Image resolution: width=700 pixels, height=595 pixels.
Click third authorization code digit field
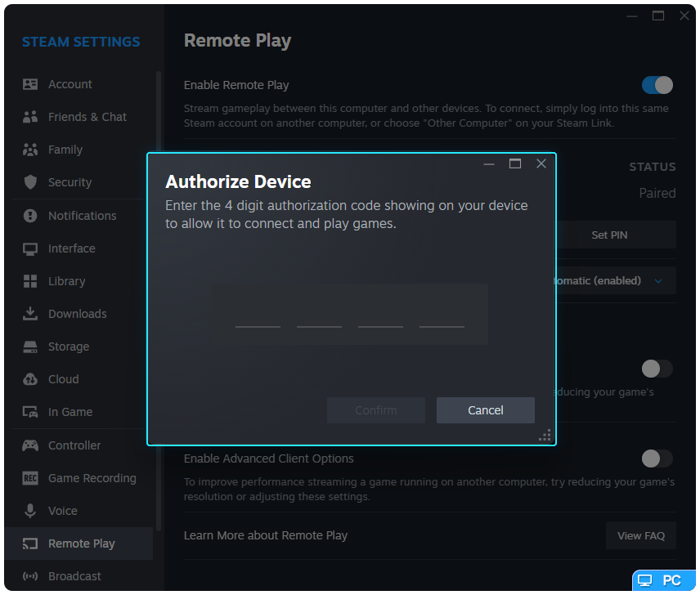pyautogui.click(x=380, y=315)
